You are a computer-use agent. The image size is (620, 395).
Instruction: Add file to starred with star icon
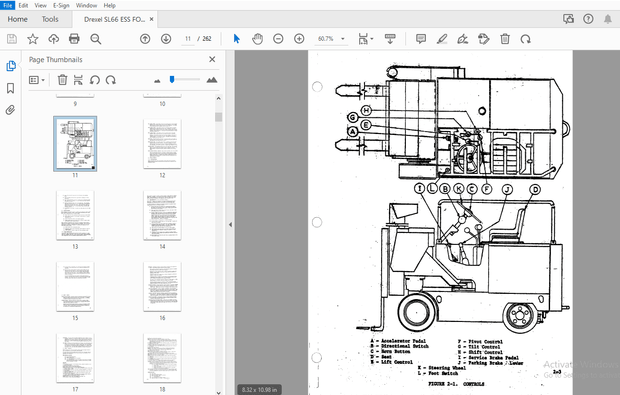(x=33, y=39)
